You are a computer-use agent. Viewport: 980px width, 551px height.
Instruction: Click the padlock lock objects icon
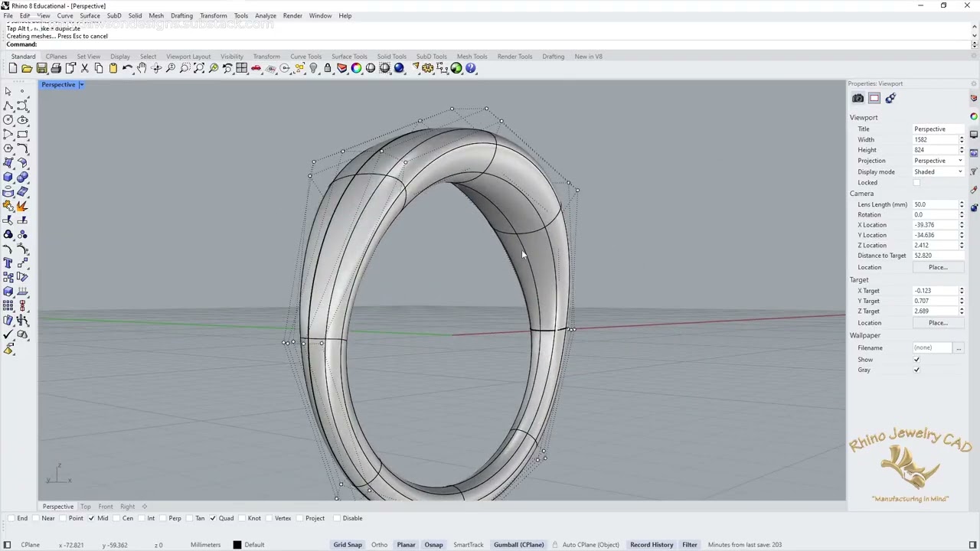coord(328,68)
